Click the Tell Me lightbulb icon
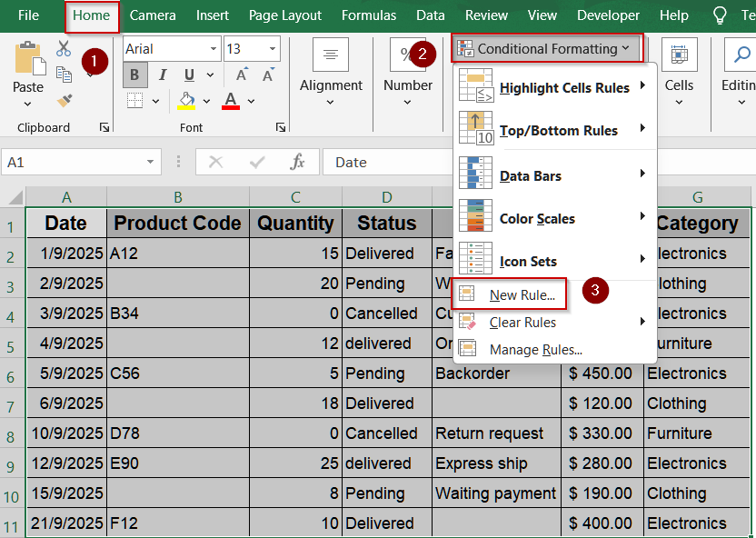Viewport: 756px width, 538px height. pyautogui.click(x=720, y=15)
